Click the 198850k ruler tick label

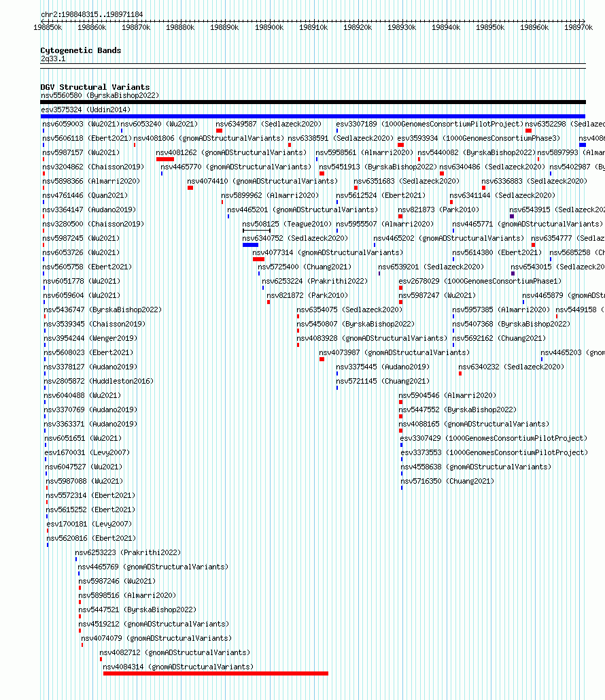pyautogui.click(x=48, y=28)
